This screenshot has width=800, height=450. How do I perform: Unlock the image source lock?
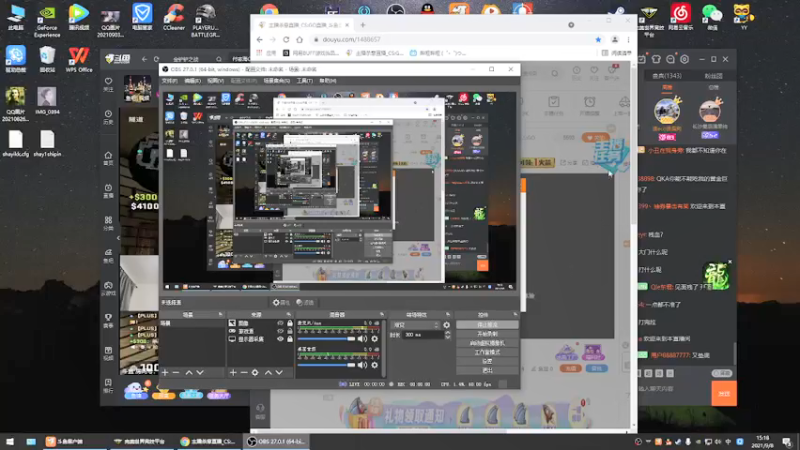[290, 323]
